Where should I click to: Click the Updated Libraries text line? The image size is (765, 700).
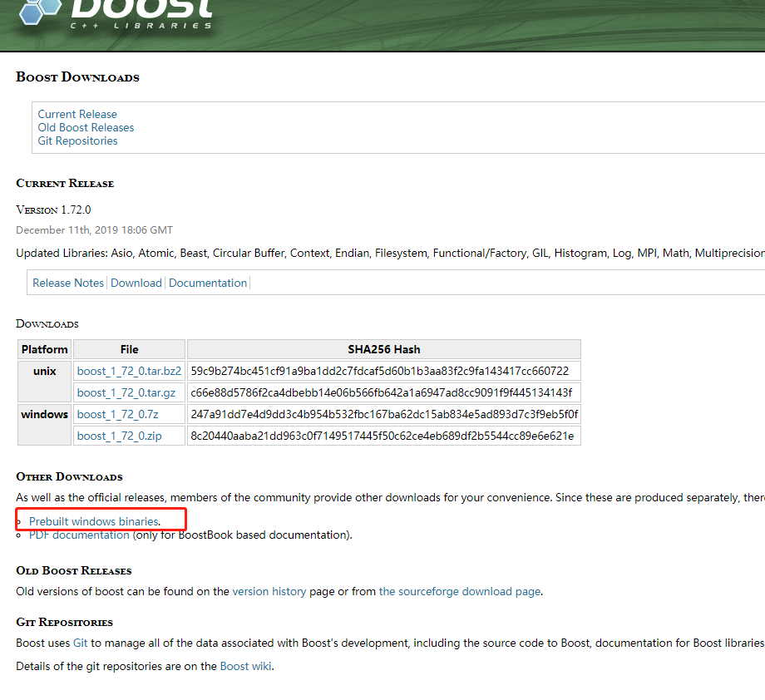click(x=390, y=254)
